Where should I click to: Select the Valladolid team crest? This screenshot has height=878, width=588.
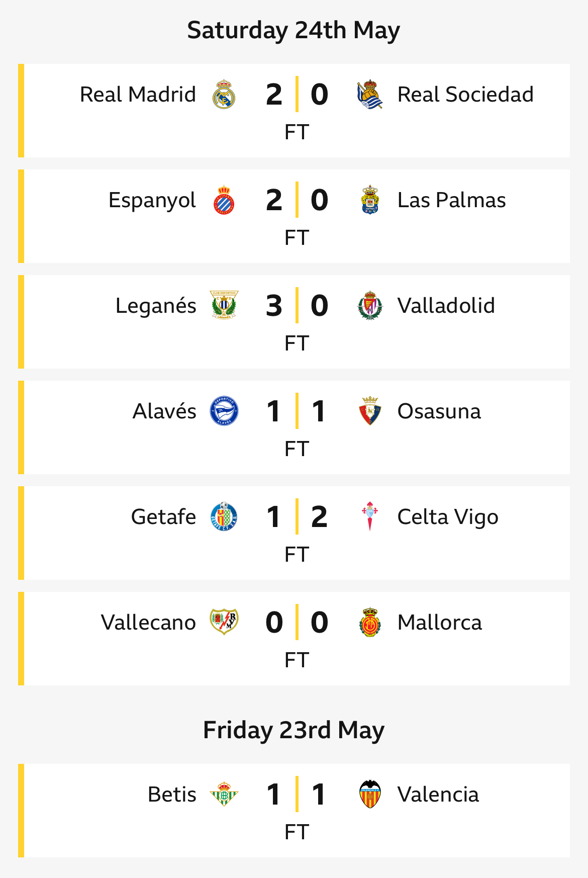pyautogui.click(x=370, y=306)
